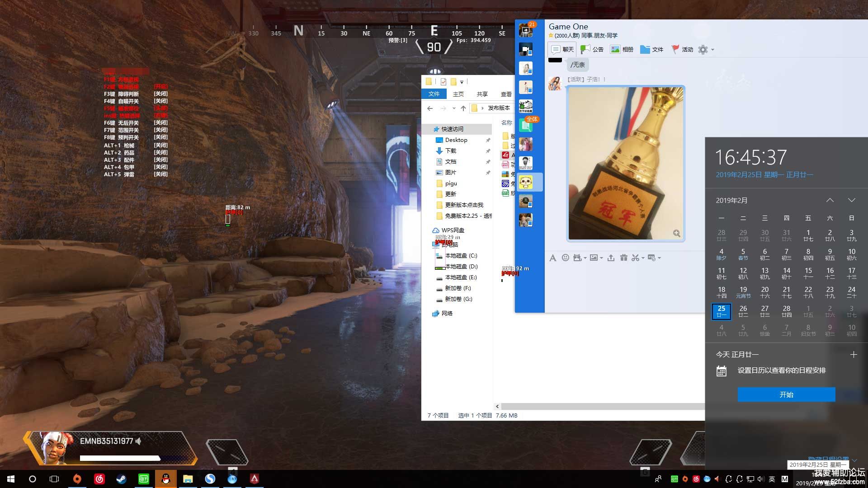Go to previous month in calendar
The height and width of the screenshot is (488, 868).
coord(830,200)
